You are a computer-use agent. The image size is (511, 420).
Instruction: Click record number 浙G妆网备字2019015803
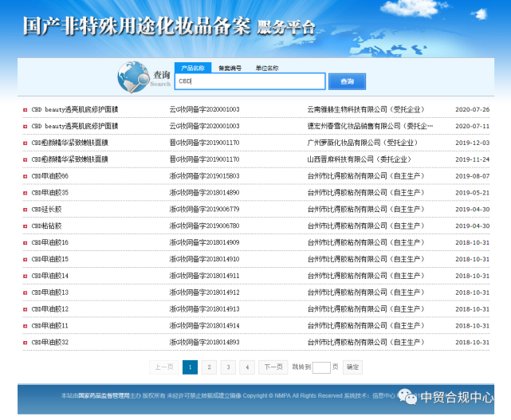(x=204, y=176)
